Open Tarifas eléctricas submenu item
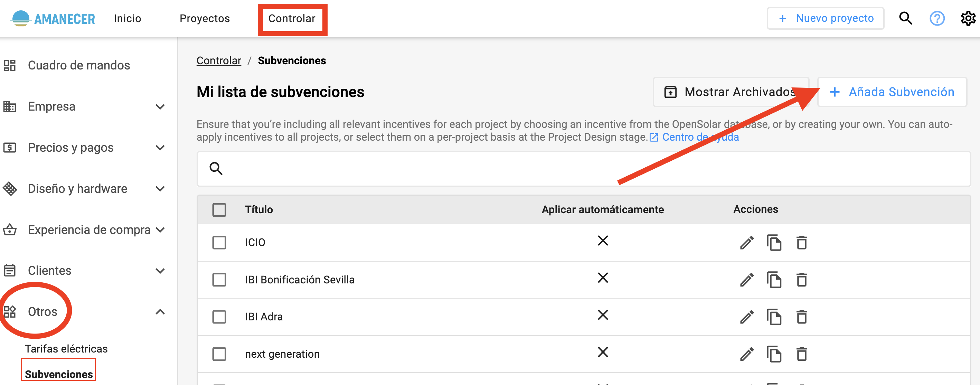980x385 pixels. pyautogui.click(x=66, y=349)
